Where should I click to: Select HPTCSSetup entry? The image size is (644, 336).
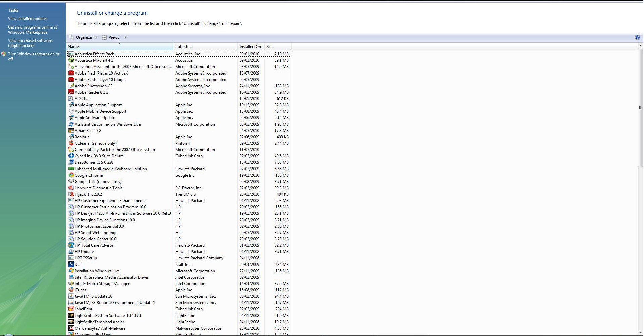pos(179,258)
